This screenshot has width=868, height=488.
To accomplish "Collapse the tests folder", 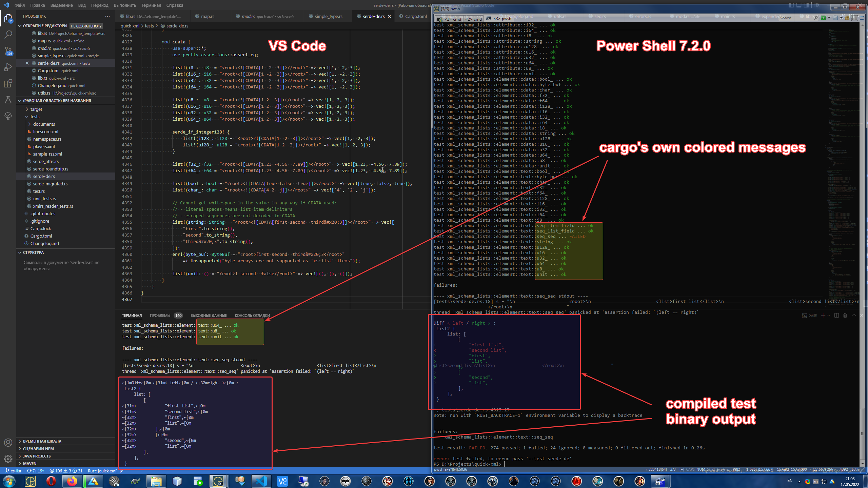I will tap(34, 117).
